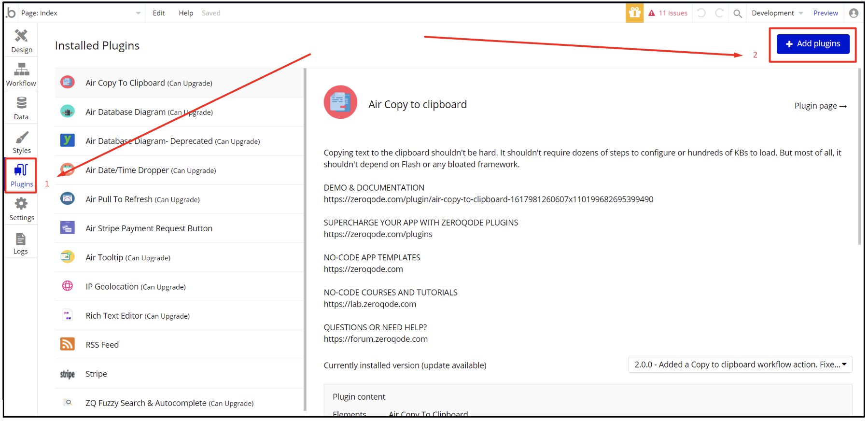Open the Logs section
The height and width of the screenshot is (421, 868).
pos(21,243)
